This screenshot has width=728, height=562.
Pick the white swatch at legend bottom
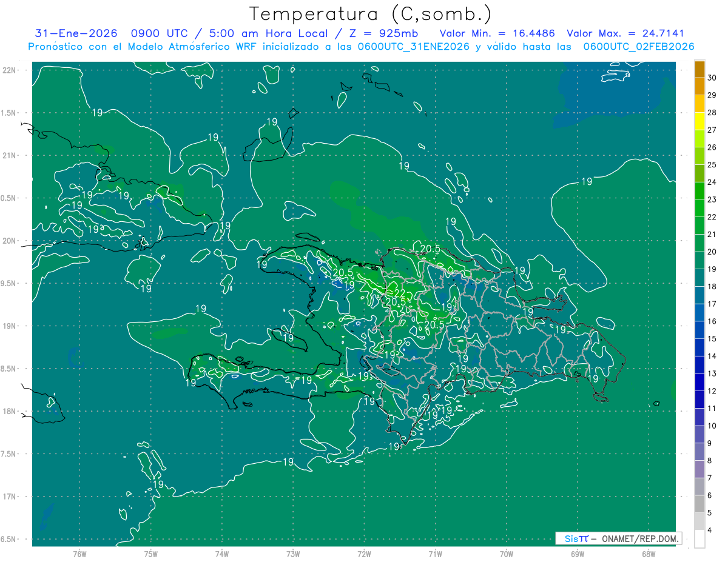[699, 538]
